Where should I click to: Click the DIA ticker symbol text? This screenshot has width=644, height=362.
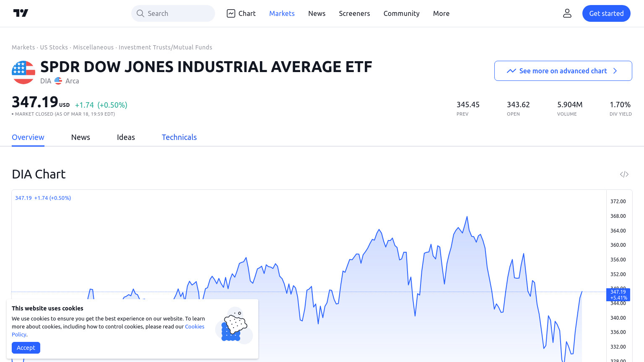(x=46, y=81)
